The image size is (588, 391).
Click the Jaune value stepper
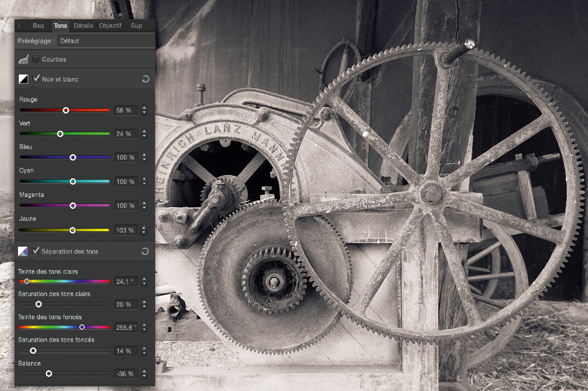144,230
